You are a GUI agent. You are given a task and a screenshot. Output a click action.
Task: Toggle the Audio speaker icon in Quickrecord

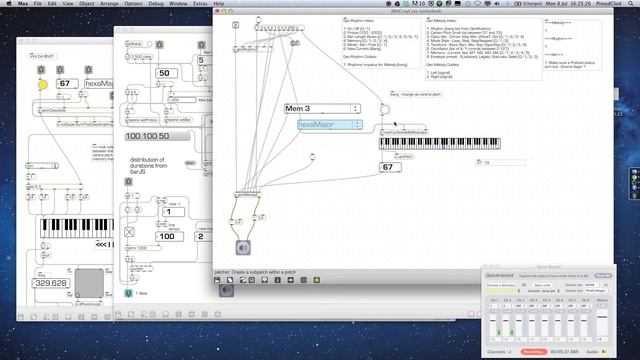[x=604, y=351]
